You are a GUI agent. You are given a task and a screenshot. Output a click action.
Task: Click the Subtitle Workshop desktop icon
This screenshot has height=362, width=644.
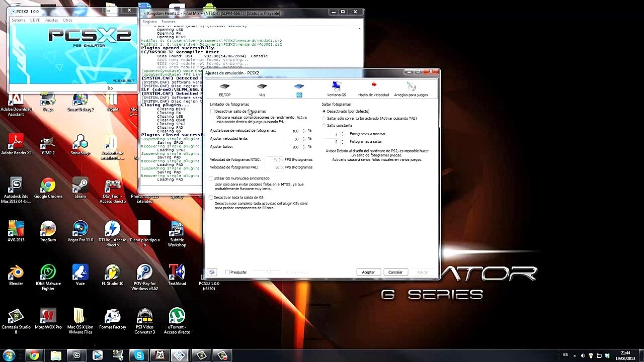tap(177, 234)
